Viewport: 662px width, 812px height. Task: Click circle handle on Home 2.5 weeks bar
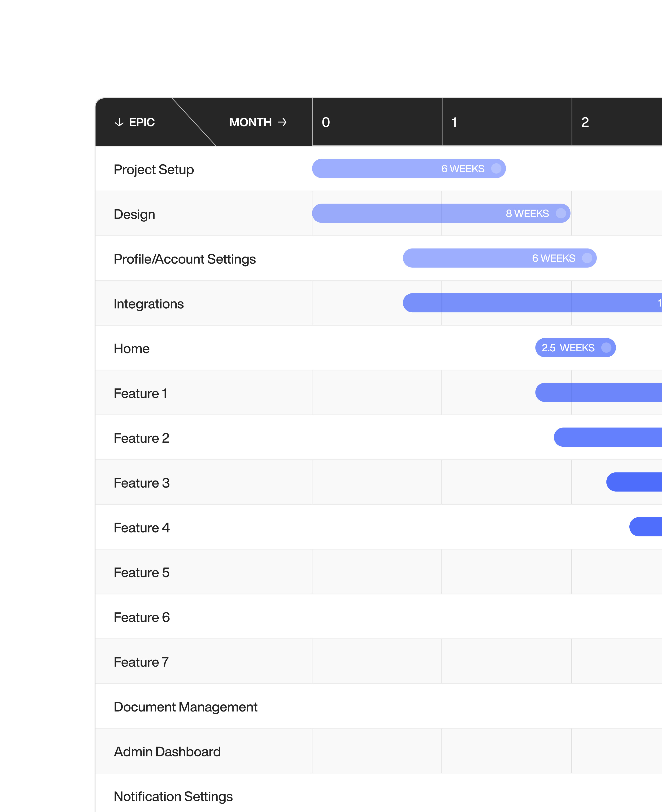coord(606,348)
